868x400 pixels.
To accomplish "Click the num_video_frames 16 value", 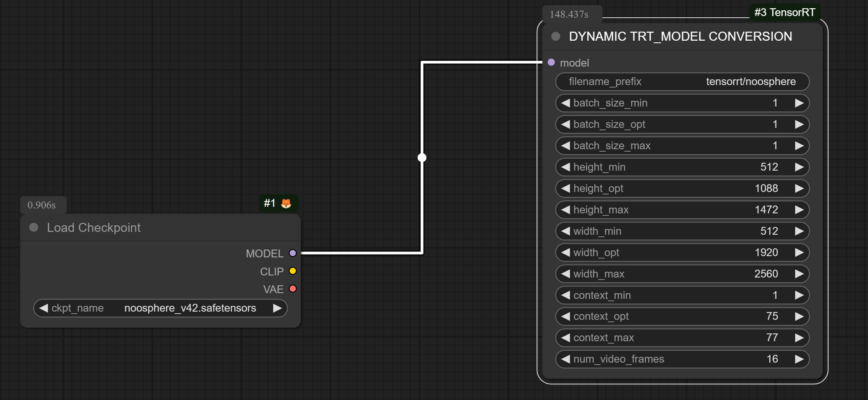I will pyautogui.click(x=772, y=359).
